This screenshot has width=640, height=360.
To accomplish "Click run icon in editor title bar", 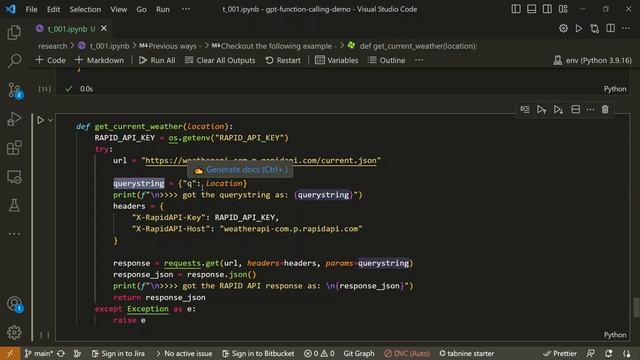I will click(x=579, y=28).
